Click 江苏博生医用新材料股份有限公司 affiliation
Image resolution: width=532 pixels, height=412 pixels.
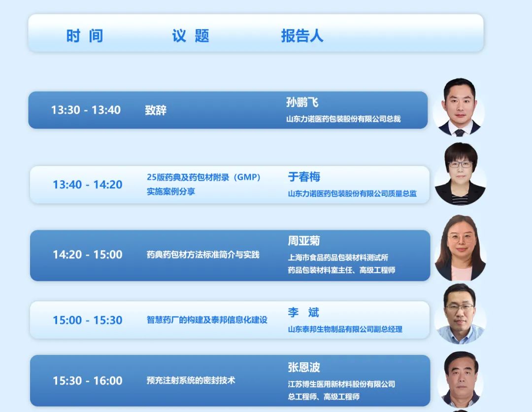[x=342, y=384]
